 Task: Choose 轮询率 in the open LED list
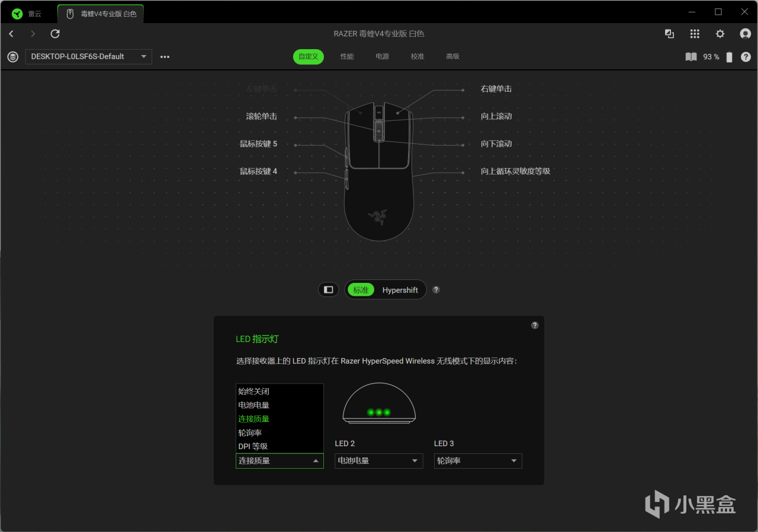point(280,433)
